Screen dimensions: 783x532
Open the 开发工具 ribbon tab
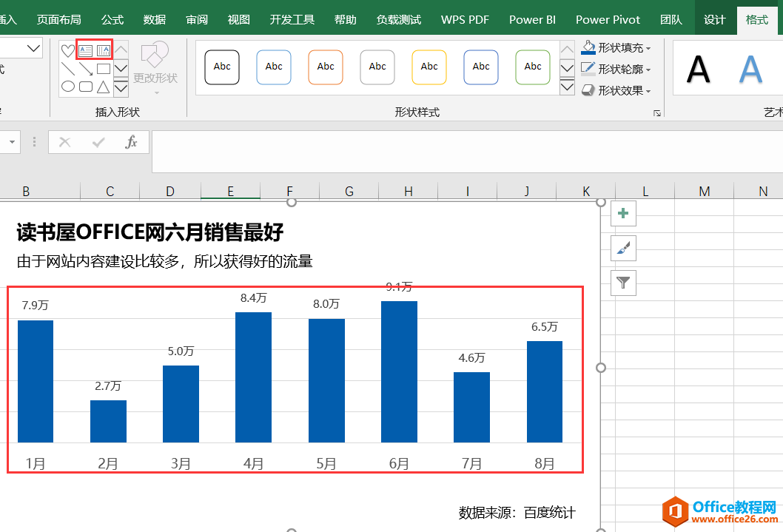[x=292, y=19]
